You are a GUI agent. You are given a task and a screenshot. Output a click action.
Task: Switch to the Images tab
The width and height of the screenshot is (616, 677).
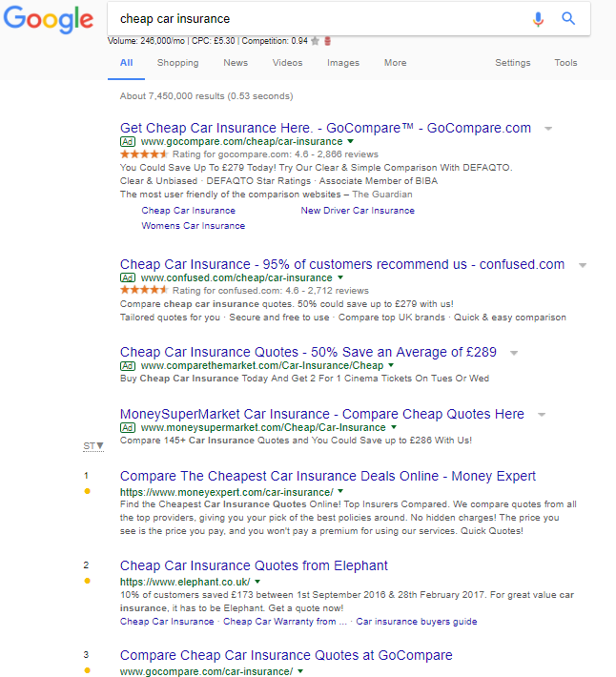(x=342, y=63)
